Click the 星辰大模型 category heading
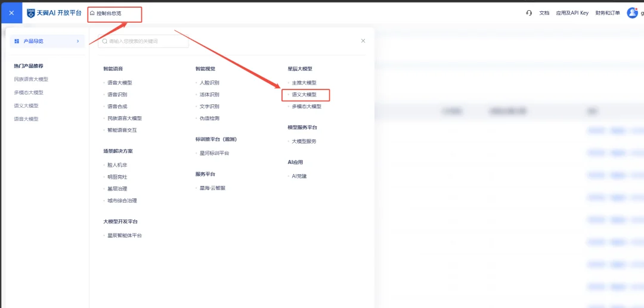Image resolution: width=644 pixels, height=308 pixels. point(300,69)
